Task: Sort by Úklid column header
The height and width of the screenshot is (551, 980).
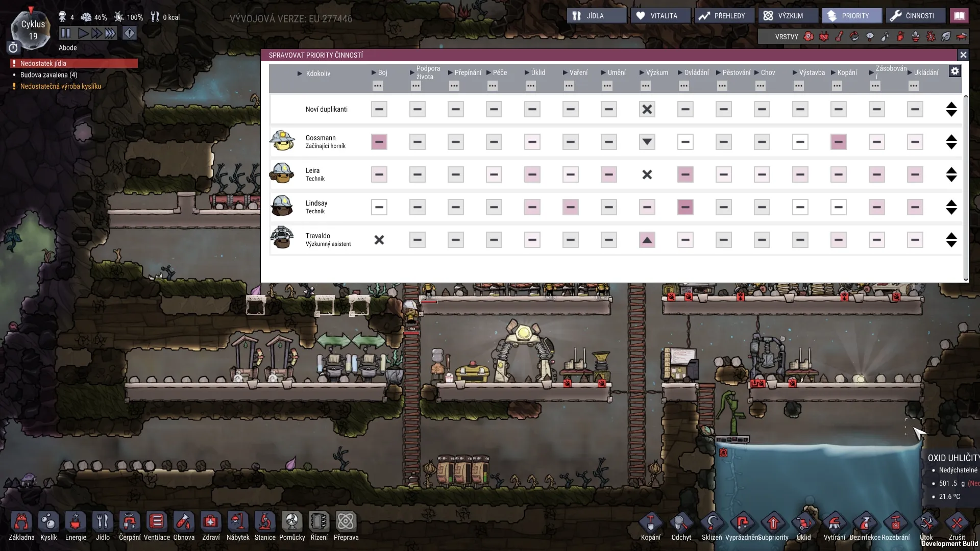Action: [x=535, y=72]
